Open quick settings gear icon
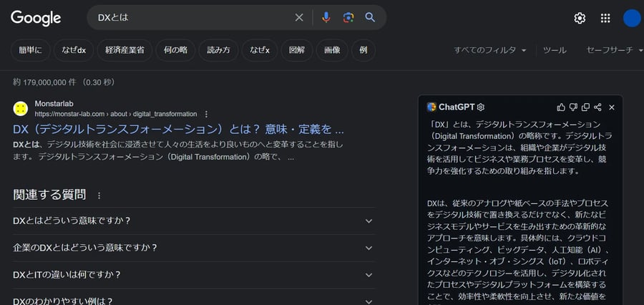 [580, 18]
